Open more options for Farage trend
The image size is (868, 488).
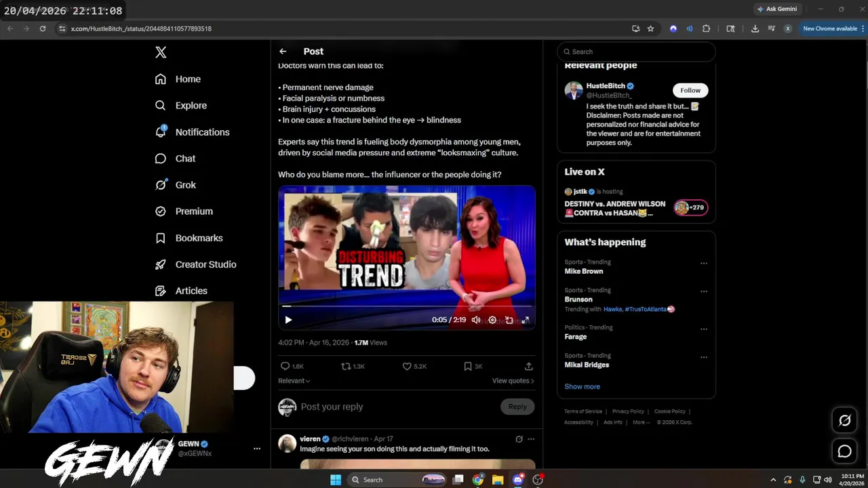point(704,329)
